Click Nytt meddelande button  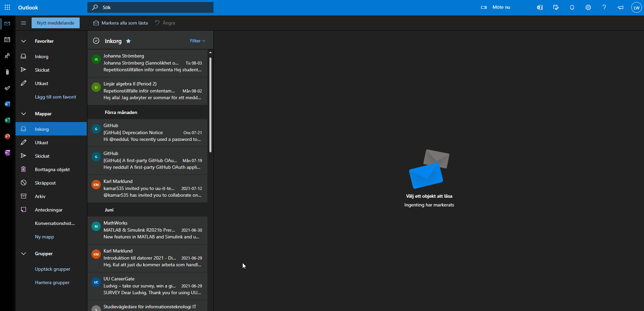pyautogui.click(x=55, y=23)
